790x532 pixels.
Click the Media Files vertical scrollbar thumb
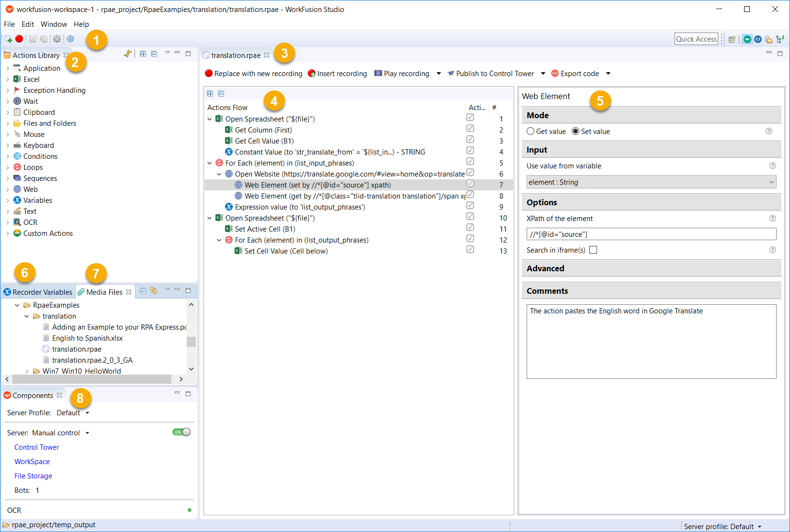[x=192, y=342]
